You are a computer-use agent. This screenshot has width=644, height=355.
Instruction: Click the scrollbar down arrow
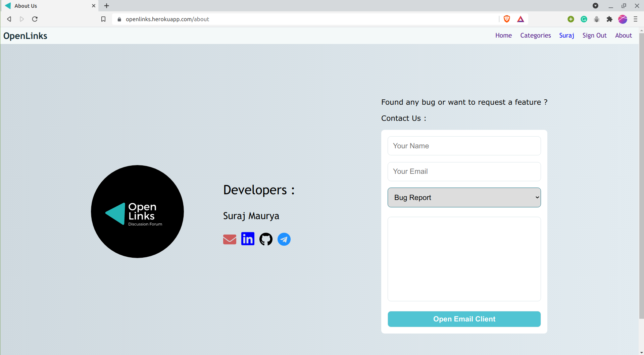(641, 352)
